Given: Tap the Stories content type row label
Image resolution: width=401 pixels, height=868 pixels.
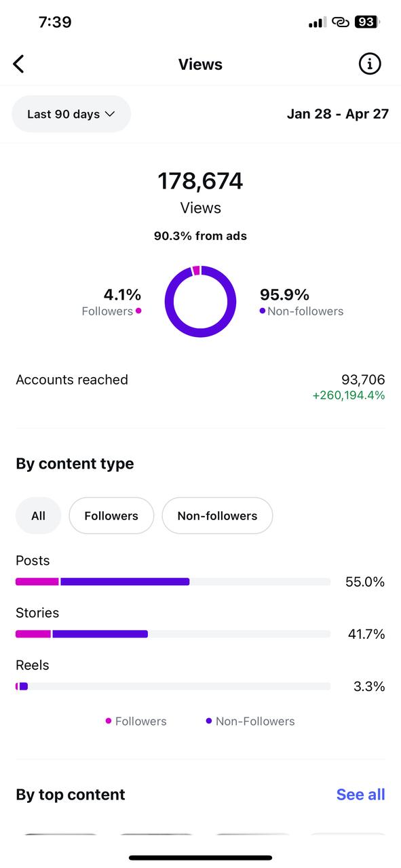Looking at the screenshot, I should click(x=37, y=613).
